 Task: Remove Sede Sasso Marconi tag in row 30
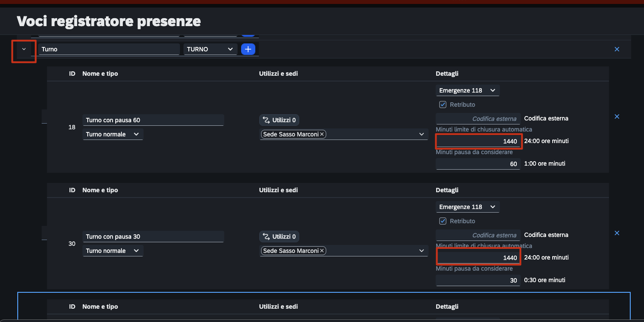(322, 251)
